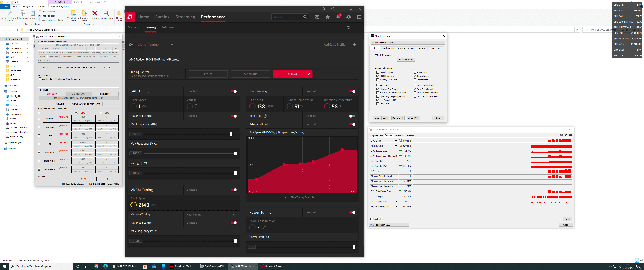644x270 pixels.
Task: Disable the VRAM Tuning toggle
Action: tap(233, 190)
